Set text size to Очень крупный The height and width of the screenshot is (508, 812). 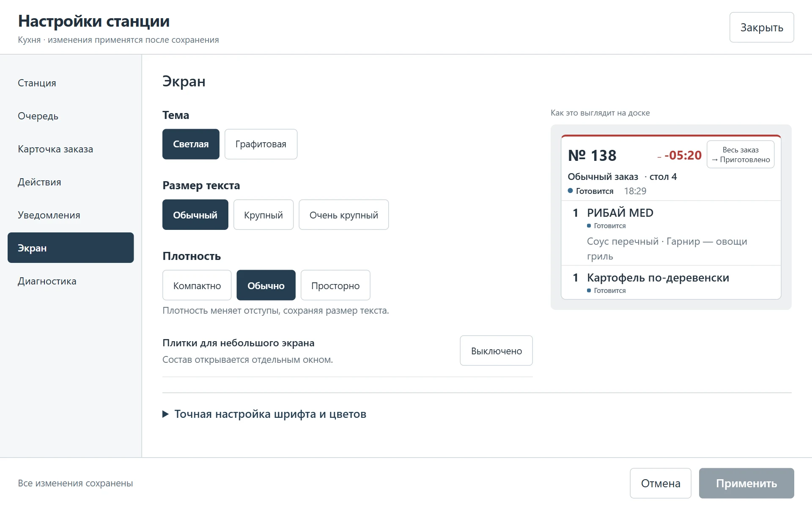344,215
